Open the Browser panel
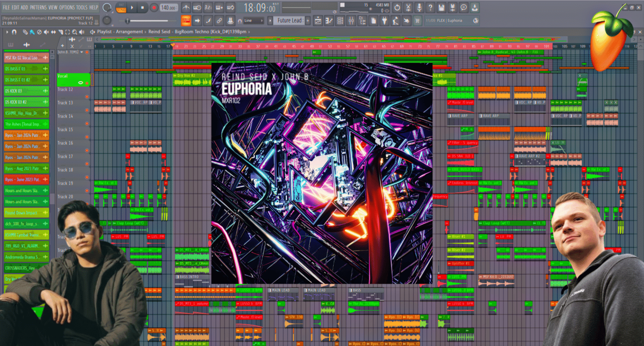 pos(363,20)
